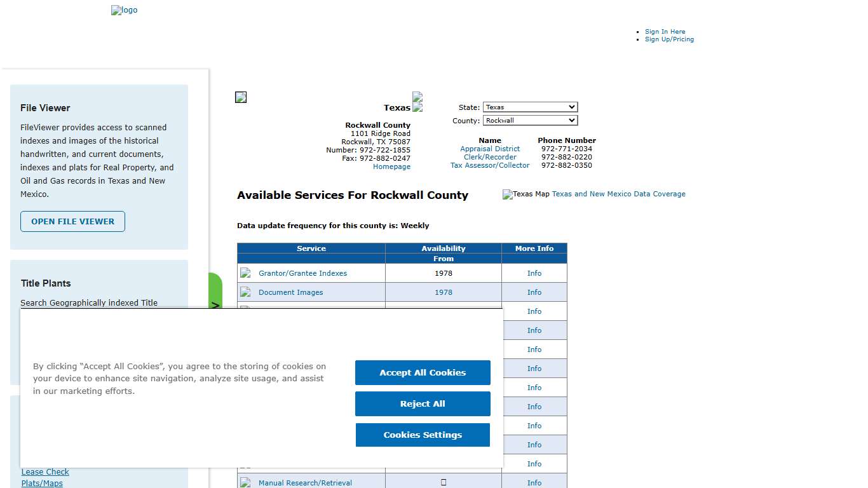The width and height of the screenshot is (868, 488).
Task: Click the image placeholder above Rockwall County address
Action: 240,97
